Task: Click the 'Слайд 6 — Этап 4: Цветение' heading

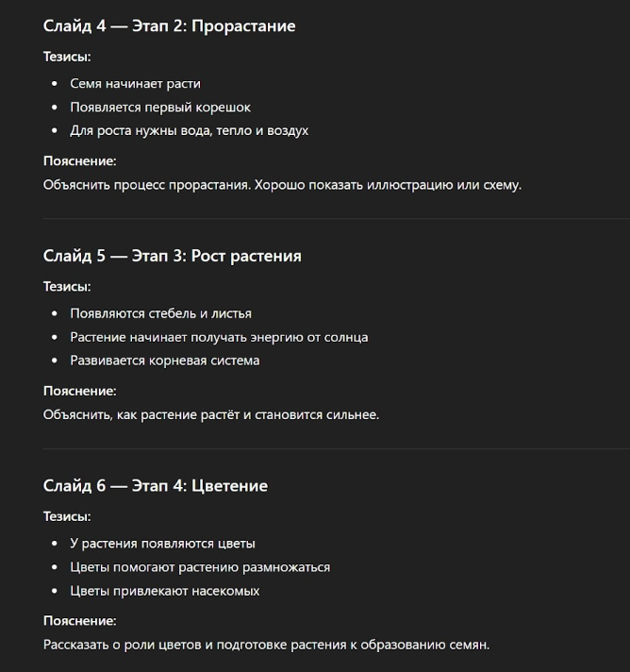Action: point(156,486)
